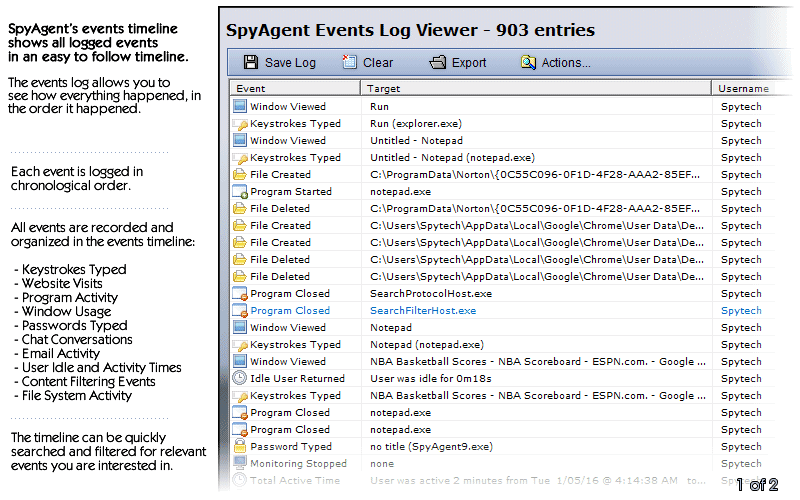
Task: Click the window icon of the 'Notepad' Window Viewed row
Action: [x=239, y=328]
